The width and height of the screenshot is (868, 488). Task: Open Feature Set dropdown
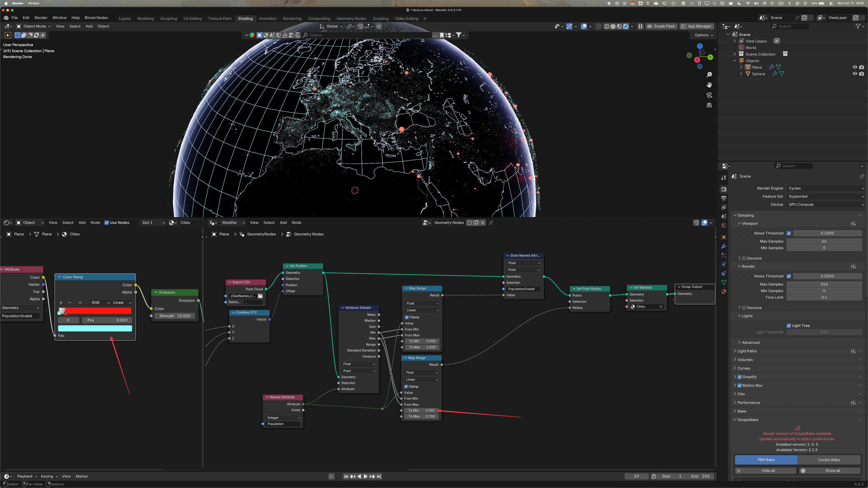(826, 196)
